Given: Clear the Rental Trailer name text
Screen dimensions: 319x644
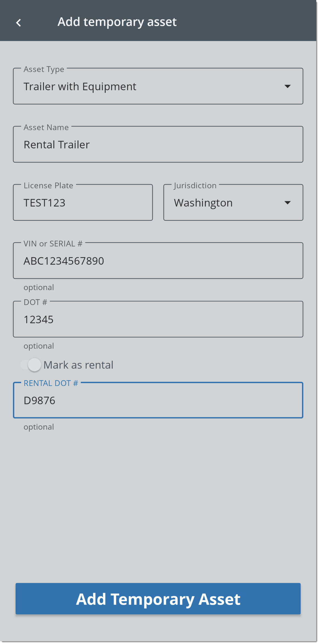Looking at the screenshot, I should pos(158,144).
